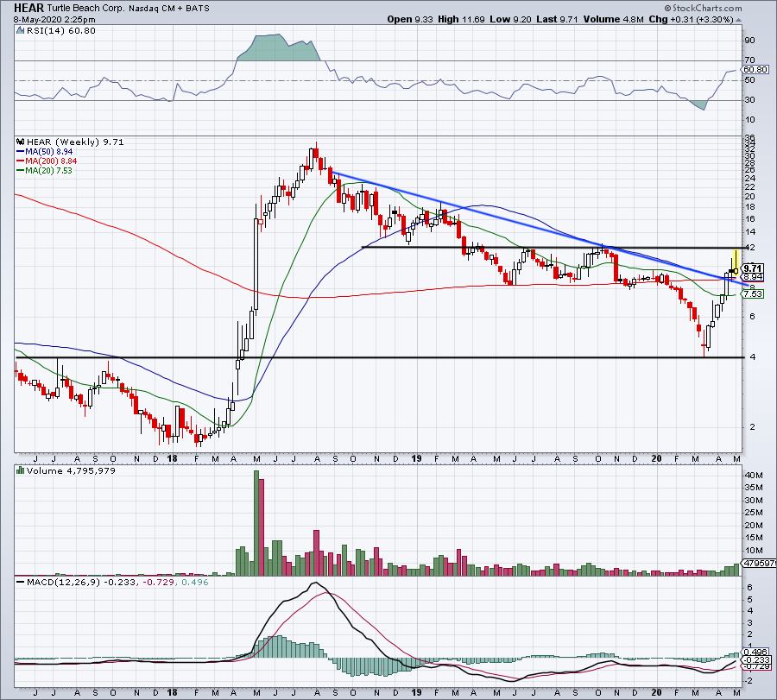777x700 pixels.
Task: Click the Volume 4,795,979 legend text
Action: 71,470
